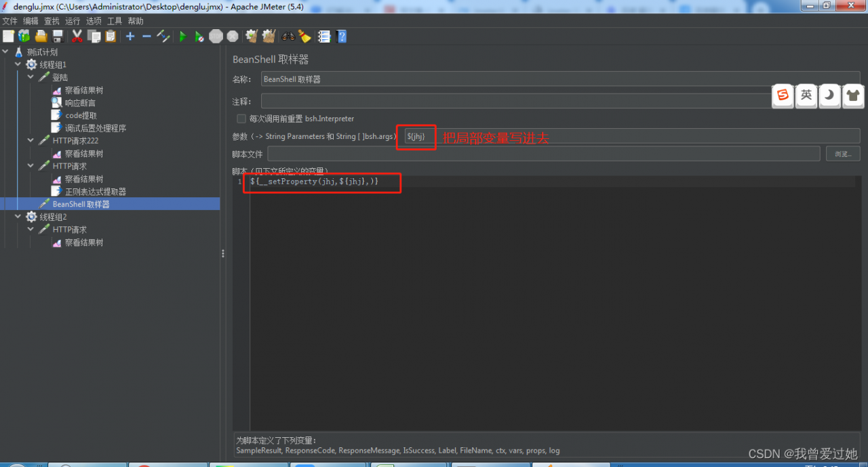Cut the selected element with scissors icon

[77, 36]
